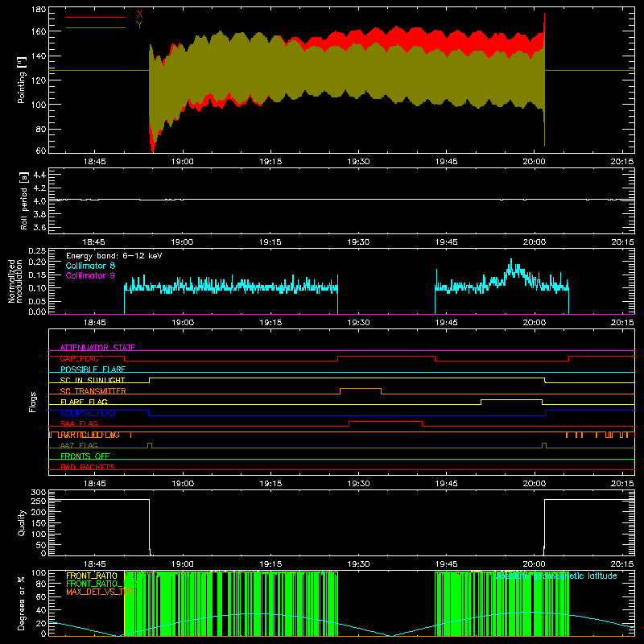Click the '180' tick on the Pointing axis
The height and width of the screenshot is (644, 644).
pos(39,10)
